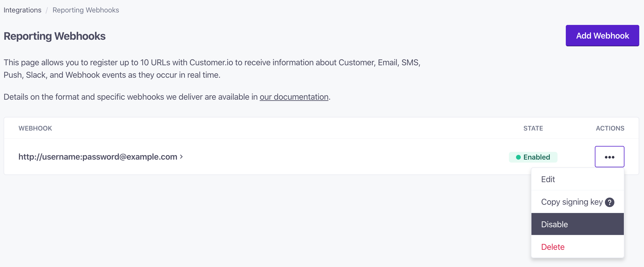Click the chevron arrow beside webhook URL
The height and width of the screenshot is (267, 644).
coord(181,157)
